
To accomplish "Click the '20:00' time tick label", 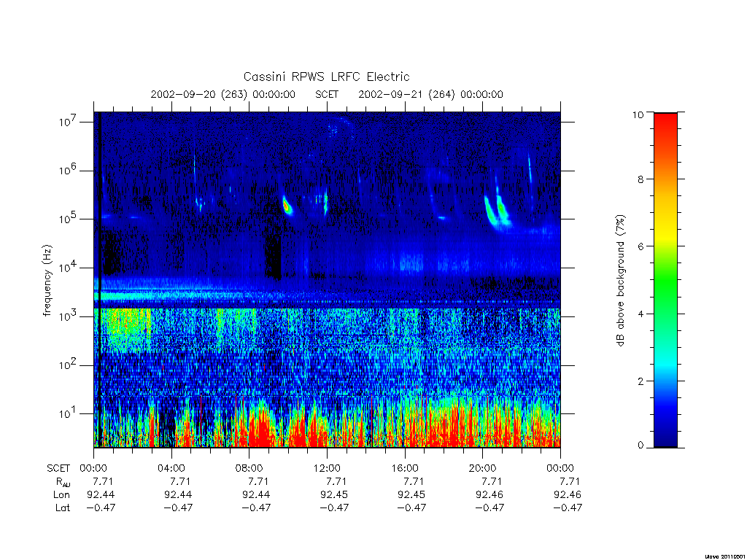I will click(x=483, y=468).
